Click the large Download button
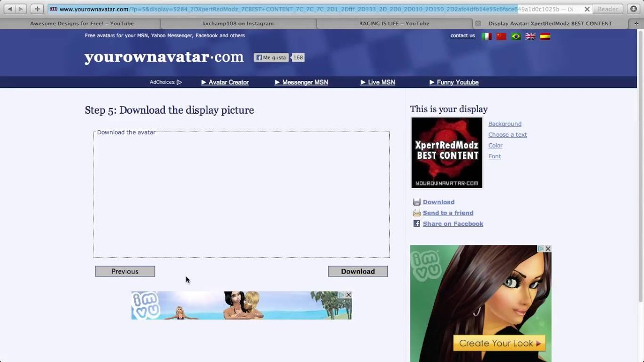 [x=358, y=271]
